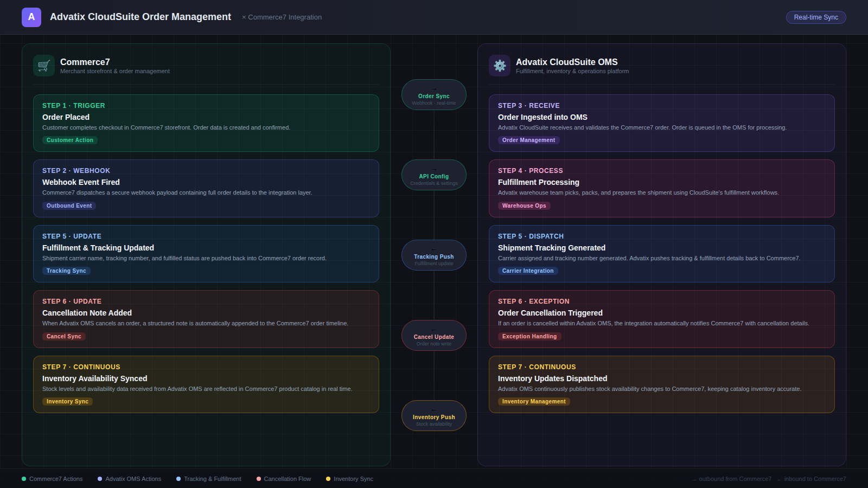The width and height of the screenshot is (868, 488).
Task: Click the Inventory Management tag
Action: [534, 402]
